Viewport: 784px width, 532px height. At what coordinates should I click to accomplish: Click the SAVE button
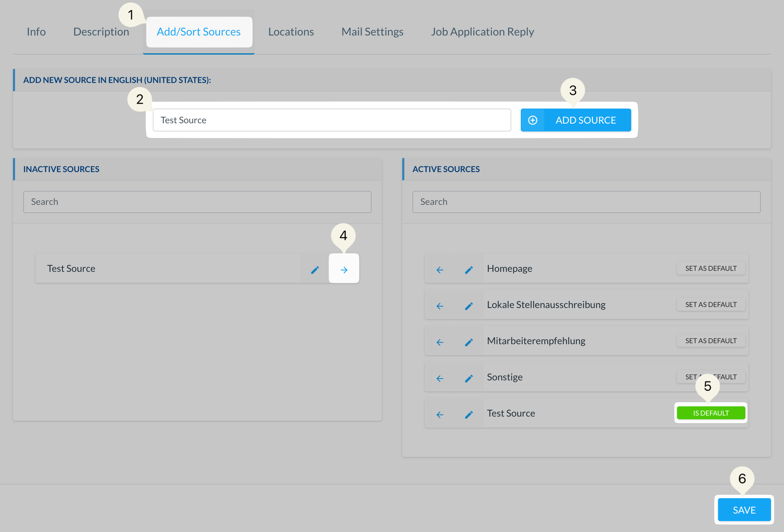tap(744, 510)
